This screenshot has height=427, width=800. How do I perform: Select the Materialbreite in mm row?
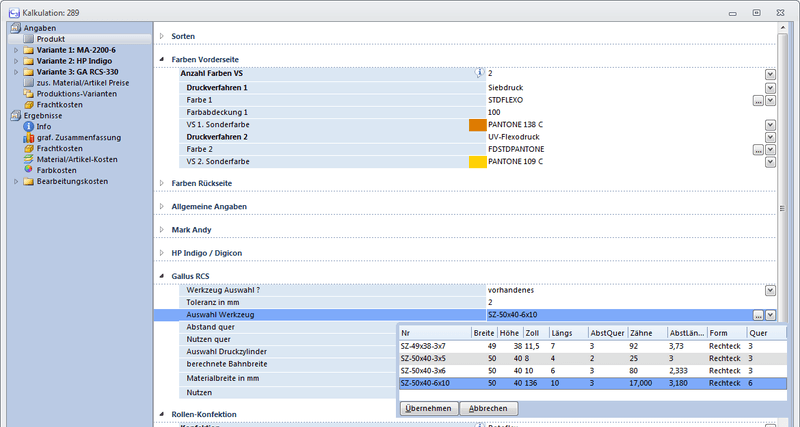tap(289, 379)
